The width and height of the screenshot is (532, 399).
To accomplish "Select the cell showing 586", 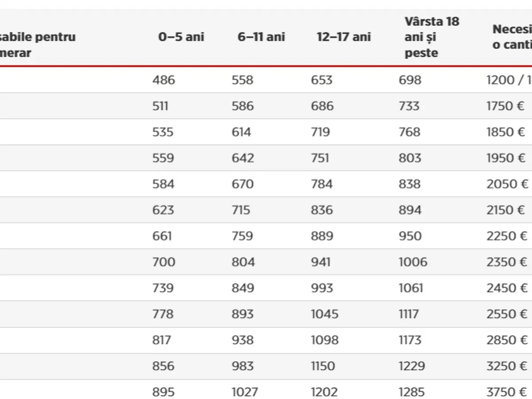I will (243, 106).
